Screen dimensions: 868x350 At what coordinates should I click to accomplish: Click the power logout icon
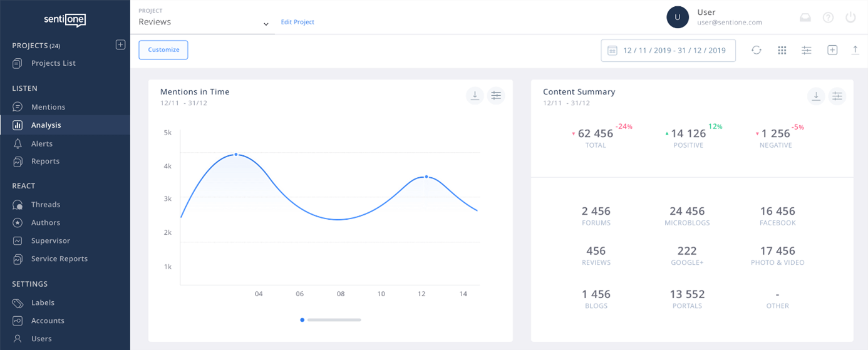[x=850, y=18]
